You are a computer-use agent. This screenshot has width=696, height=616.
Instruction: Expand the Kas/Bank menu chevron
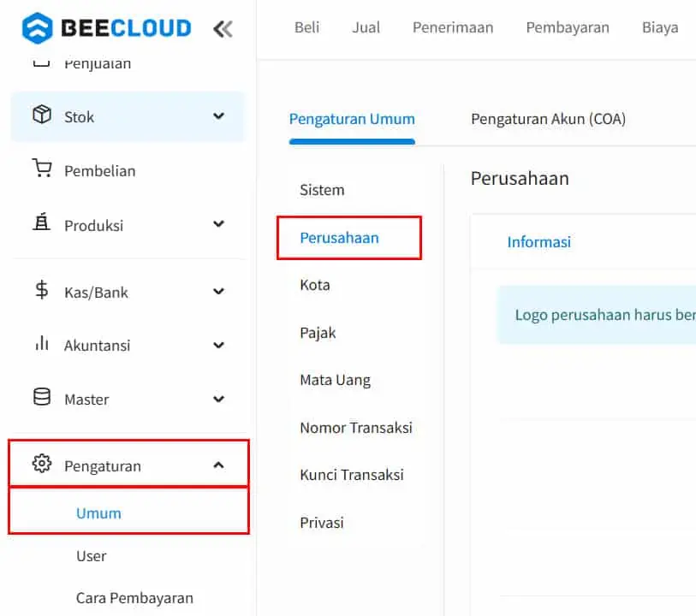(x=218, y=292)
